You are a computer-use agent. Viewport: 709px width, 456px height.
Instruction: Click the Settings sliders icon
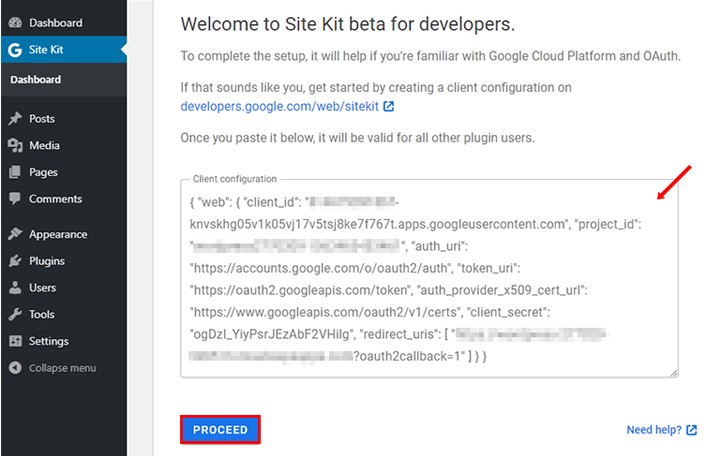15,341
